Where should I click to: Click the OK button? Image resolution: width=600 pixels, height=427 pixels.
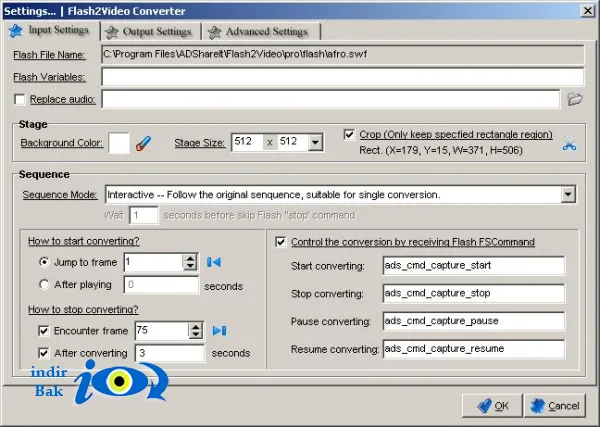tap(492, 406)
